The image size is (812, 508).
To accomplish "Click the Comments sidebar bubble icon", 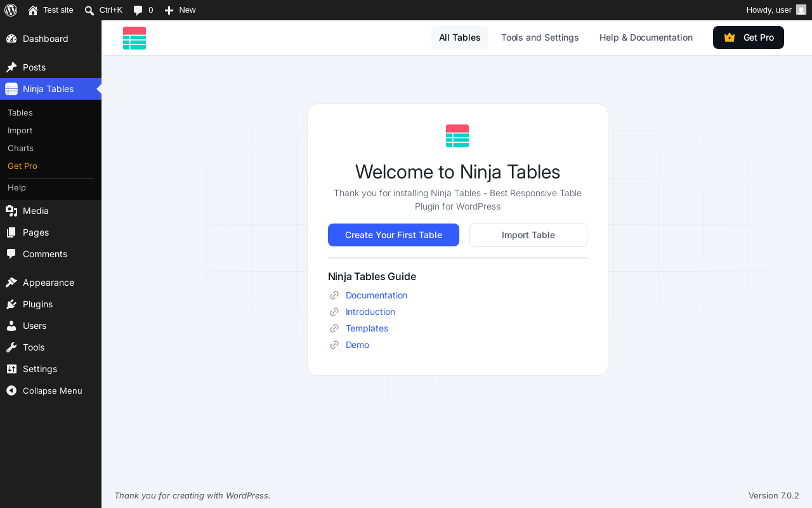I will pyautogui.click(x=11, y=254).
